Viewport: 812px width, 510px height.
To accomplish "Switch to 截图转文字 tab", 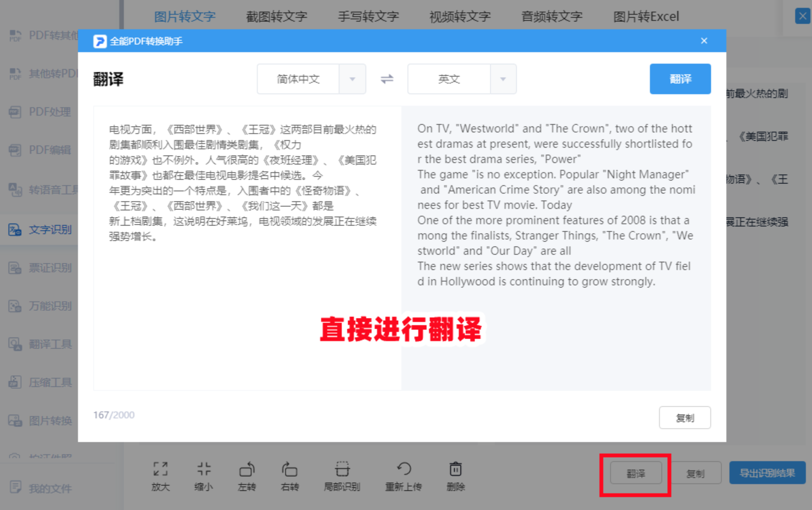I will (x=276, y=16).
